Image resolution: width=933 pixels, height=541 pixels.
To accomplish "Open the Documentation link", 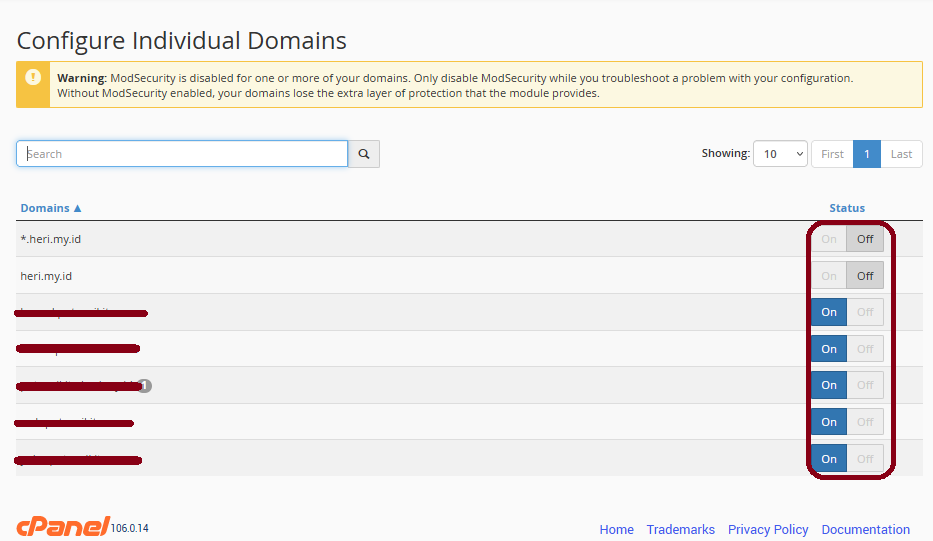I will point(865,530).
